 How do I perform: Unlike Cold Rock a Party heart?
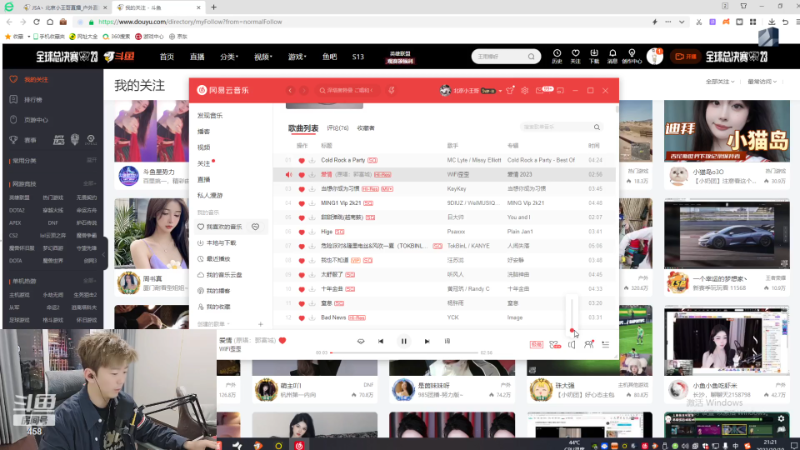click(x=302, y=160)
